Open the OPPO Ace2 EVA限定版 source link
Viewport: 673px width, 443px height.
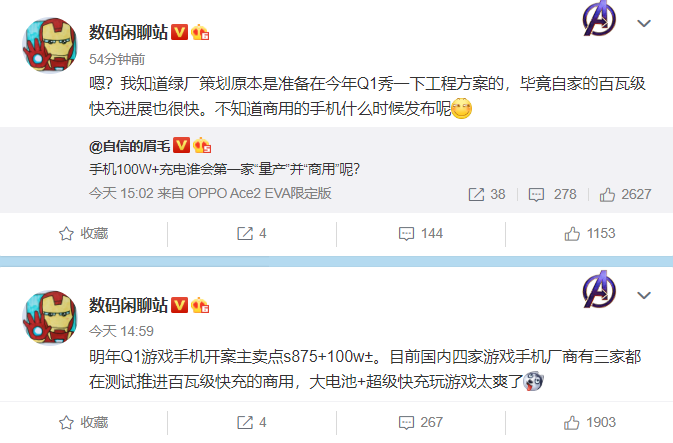(x=260, y=193)
